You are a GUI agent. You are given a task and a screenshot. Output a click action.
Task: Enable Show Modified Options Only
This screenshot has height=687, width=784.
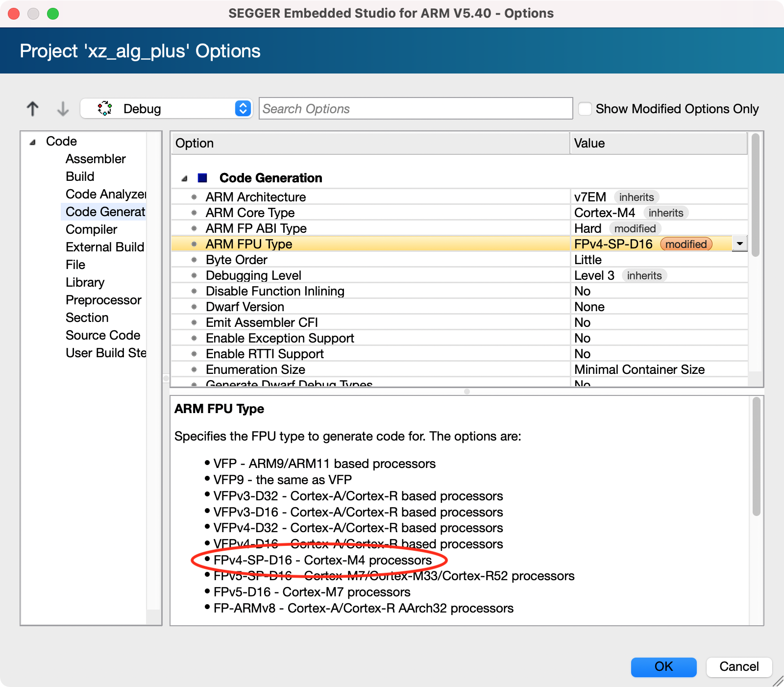point(585,108)
